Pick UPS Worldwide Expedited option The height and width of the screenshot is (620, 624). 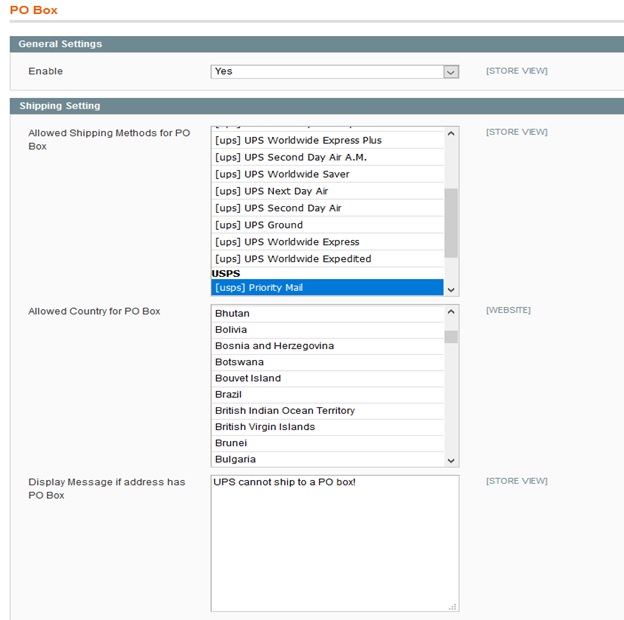328,259
